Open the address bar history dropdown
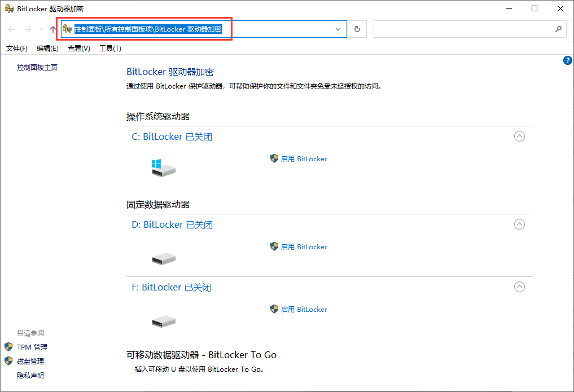 339,29
